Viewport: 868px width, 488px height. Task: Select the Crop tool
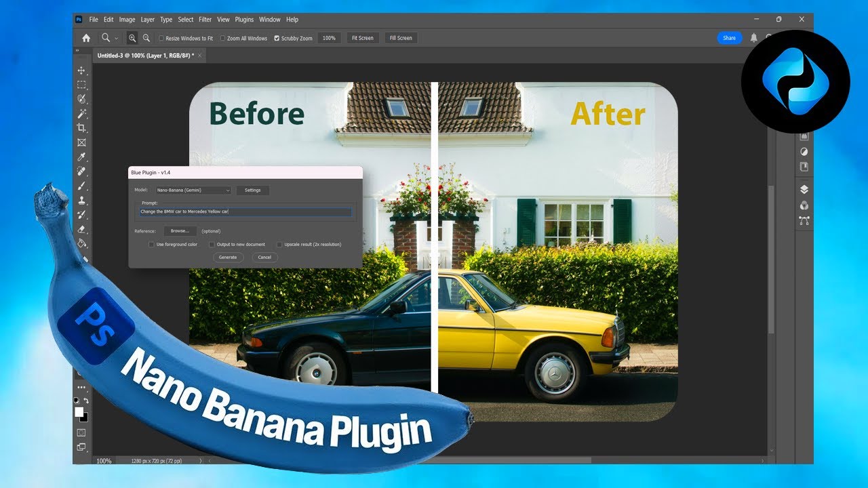coord(81,127)
